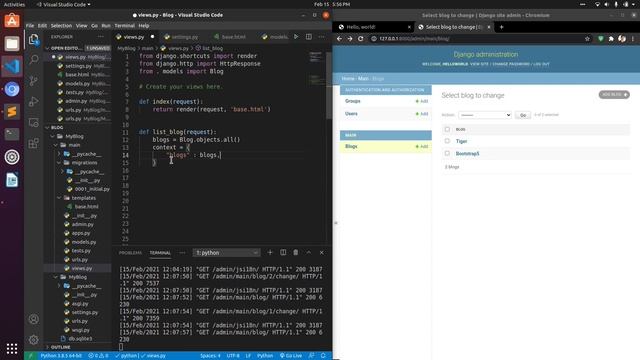Click the Go button next to Action
640x360 pixels.
click(523, 115)
